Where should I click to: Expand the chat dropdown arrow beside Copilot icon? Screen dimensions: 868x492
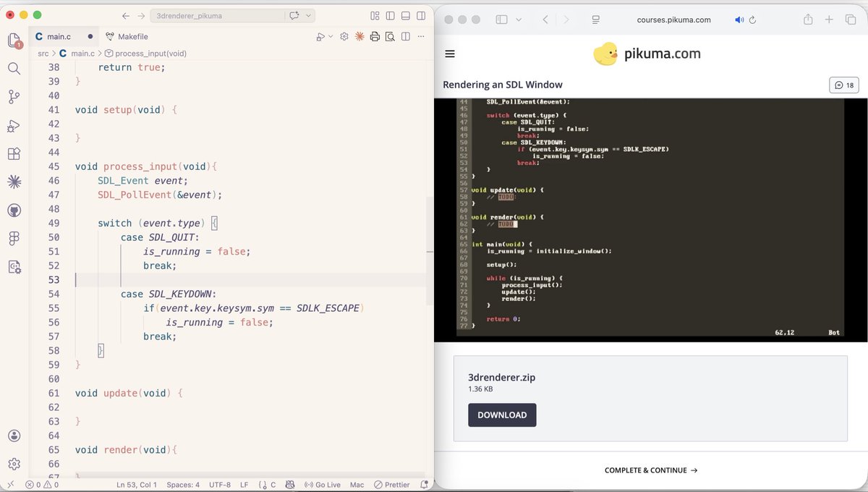click(x=309, y=15)
